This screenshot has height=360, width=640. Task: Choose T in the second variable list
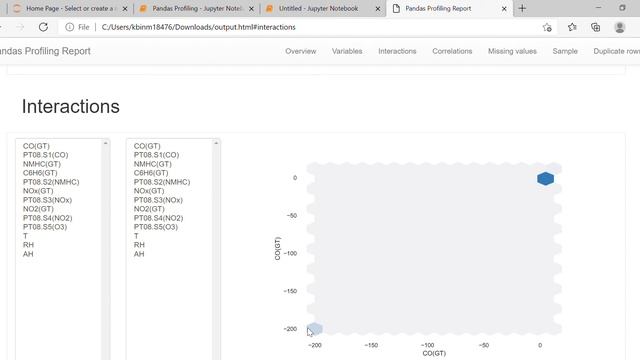(136, 236)
